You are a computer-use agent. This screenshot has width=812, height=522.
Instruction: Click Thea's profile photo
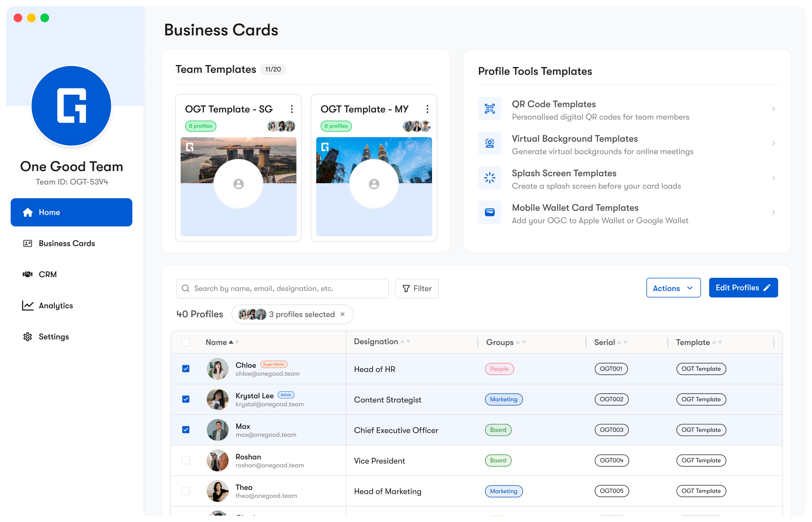point(218,491)
